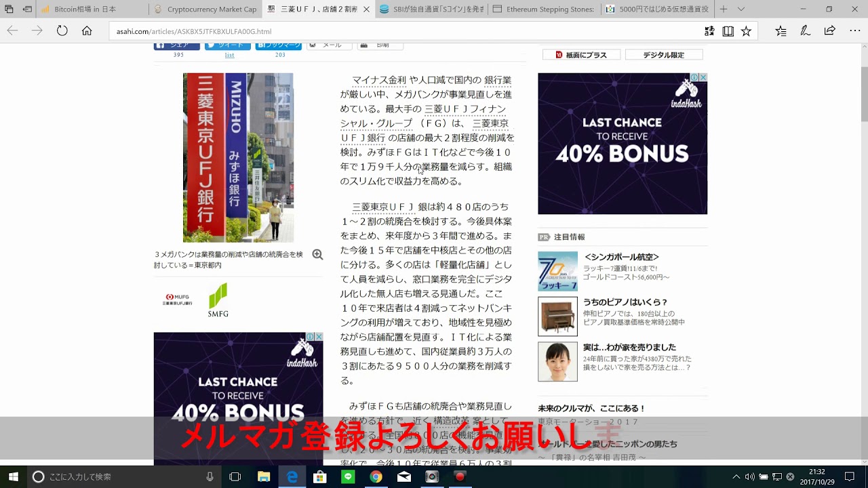The width and height of the screenshot is (868, 488).
Task: Close the indaHash ad in the sidebar
Action: (703, 77)
